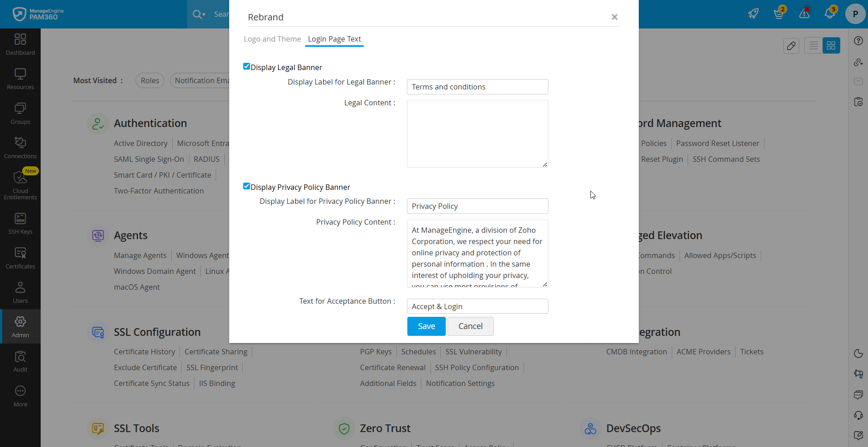
Task: Click the Text for Acceptance Button field
Action: (477, 306)
